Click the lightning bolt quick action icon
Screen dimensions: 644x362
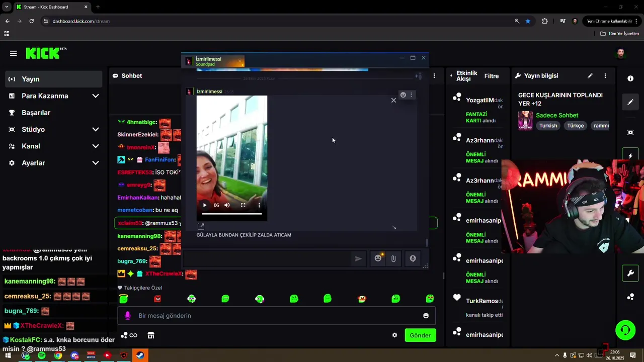(x=630, y=156)
